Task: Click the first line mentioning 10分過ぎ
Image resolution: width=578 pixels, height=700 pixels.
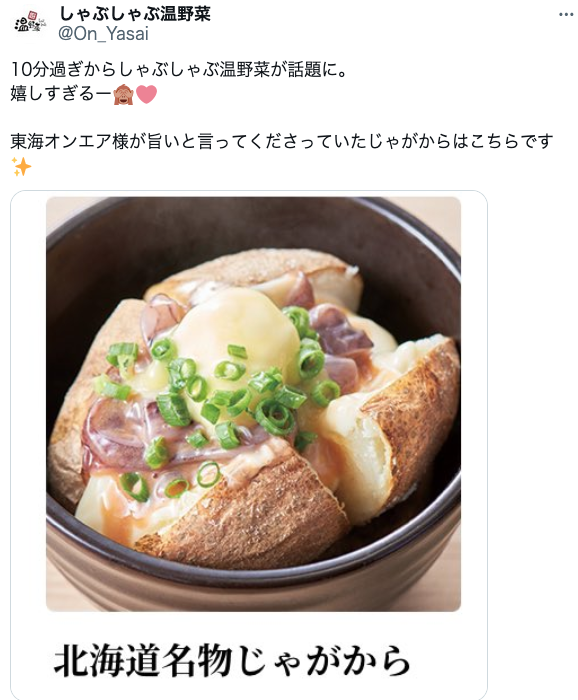Action: 179,70
